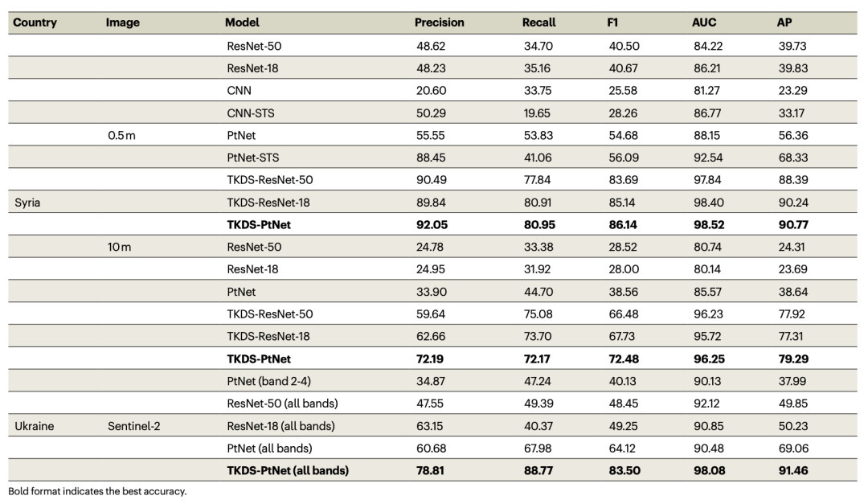
Task: Click the bold format footnote text
Action: point(97,491)
